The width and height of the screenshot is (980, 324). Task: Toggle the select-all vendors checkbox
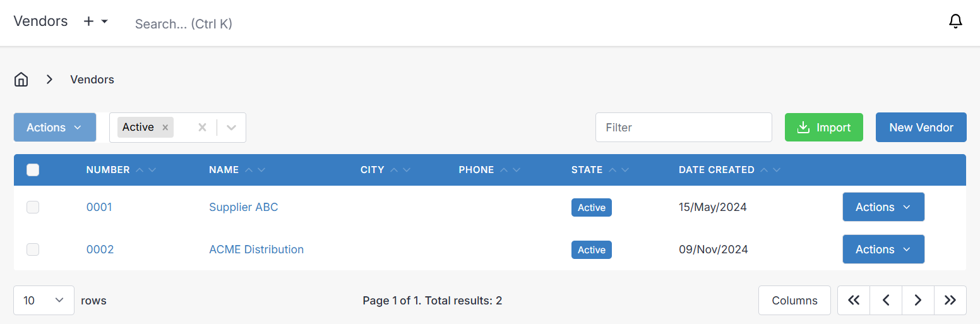point(33,170)
